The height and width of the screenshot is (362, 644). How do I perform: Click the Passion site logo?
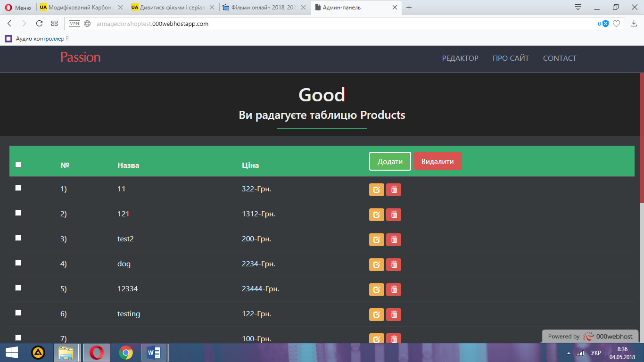coord(80,58)
